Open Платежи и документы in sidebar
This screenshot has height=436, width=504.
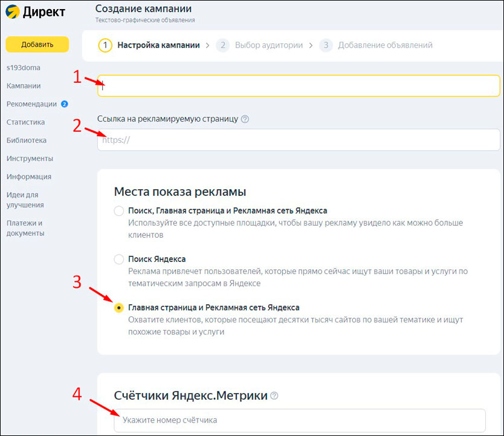click(x=25, y=228)
